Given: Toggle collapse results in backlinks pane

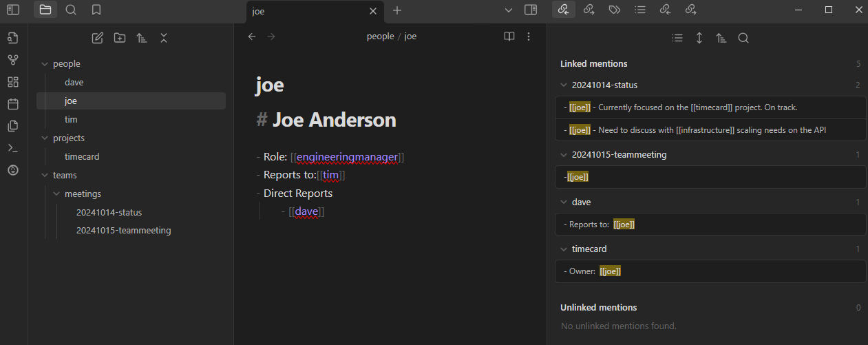Looking at the screenshot, I should [x=677, y=39].
